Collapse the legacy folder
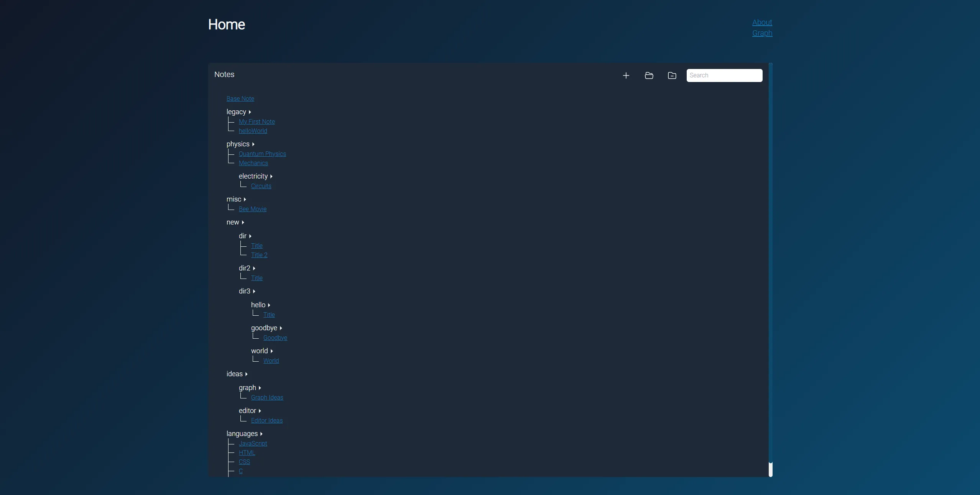This screenshot has width=980, height=495. point(250,112)
